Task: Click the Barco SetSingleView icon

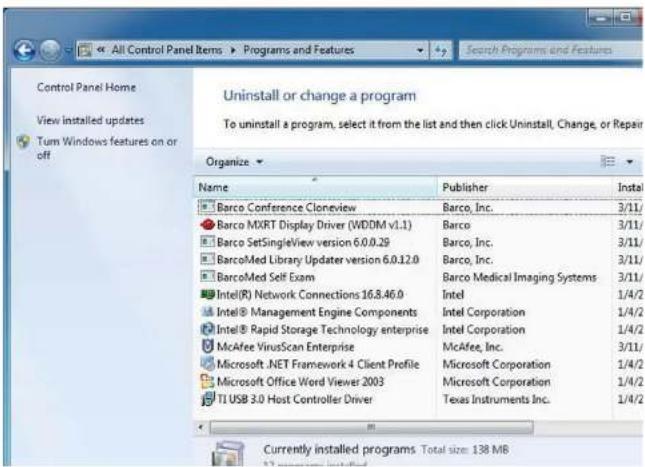Action: (207, 242)
